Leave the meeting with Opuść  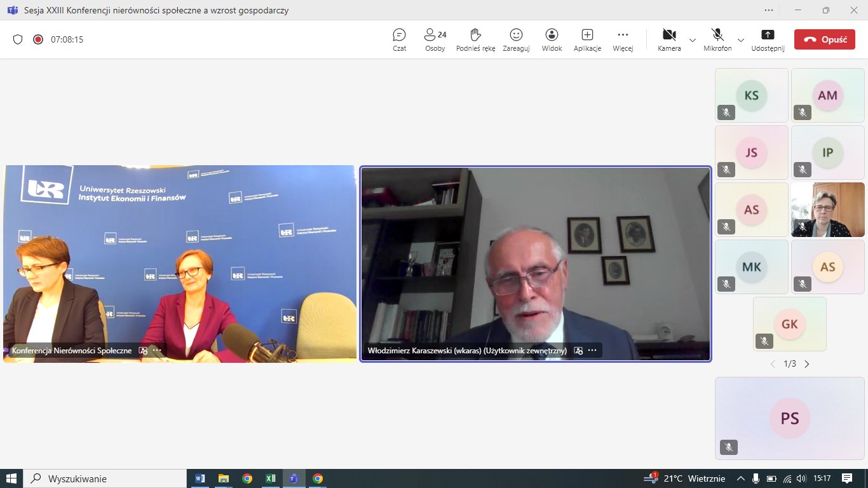824,39
